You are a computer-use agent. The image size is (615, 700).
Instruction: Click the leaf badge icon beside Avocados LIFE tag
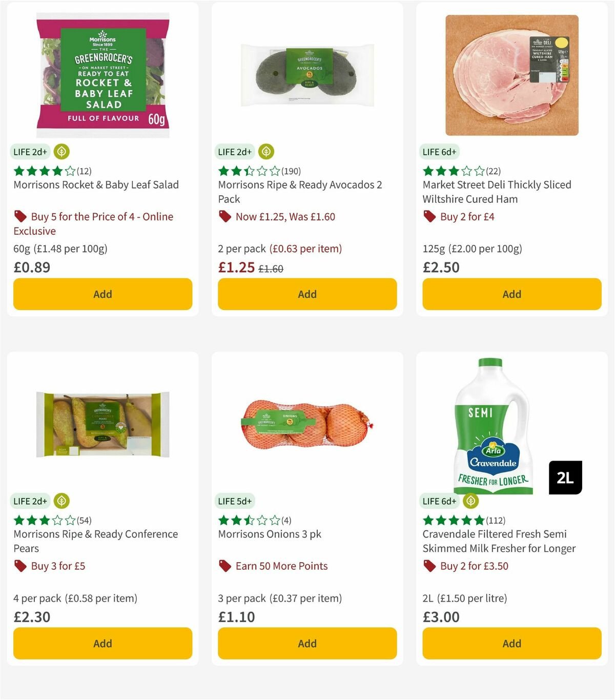[x=266, y=152]
